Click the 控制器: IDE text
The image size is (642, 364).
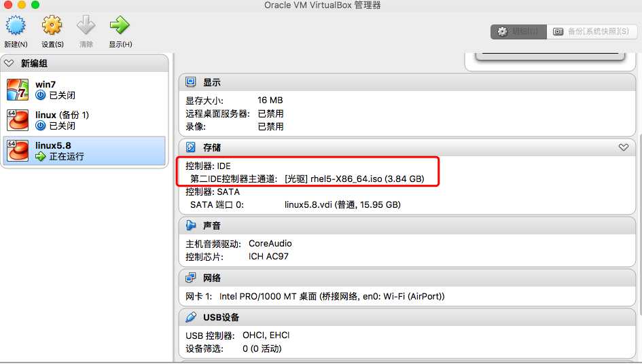click(x=208, y=166)
